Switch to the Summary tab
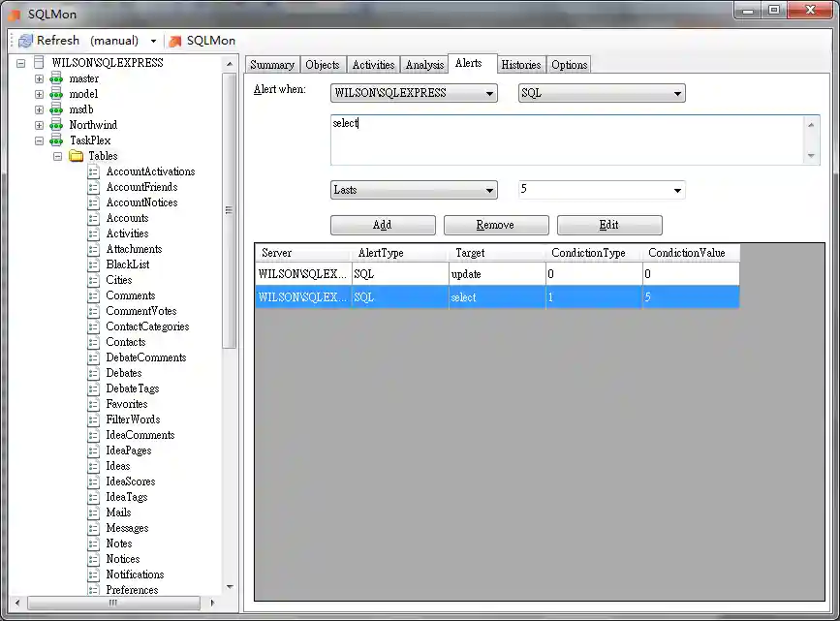 pos(272,64)
